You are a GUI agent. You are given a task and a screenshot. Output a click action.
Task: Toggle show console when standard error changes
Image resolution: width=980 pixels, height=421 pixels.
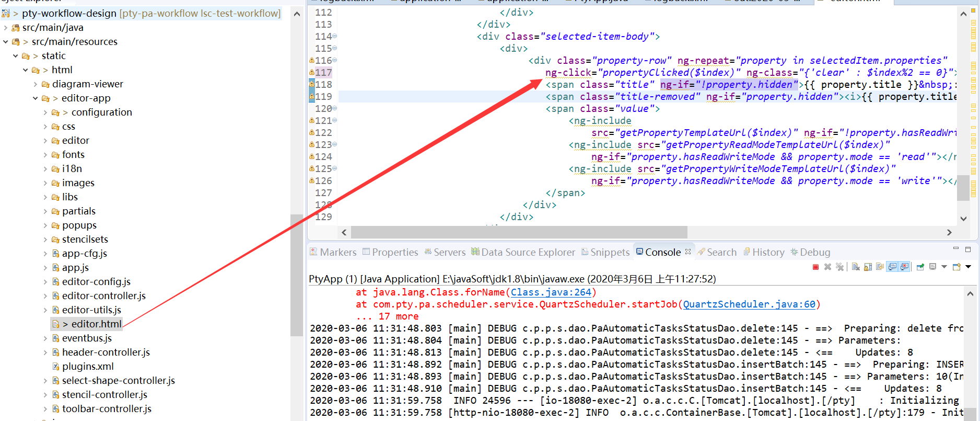(x=904, y=267)
